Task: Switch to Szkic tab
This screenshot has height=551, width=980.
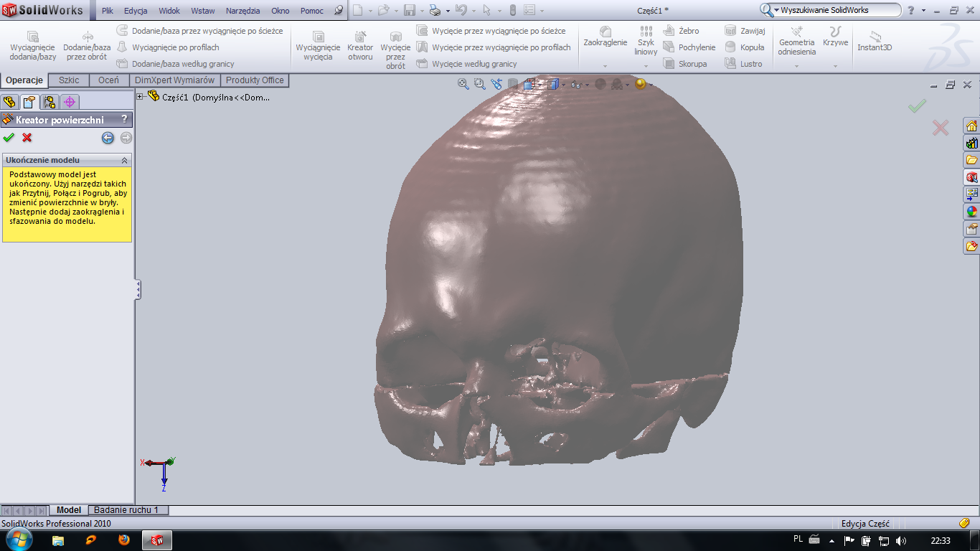Action: [x=69, y=80]
